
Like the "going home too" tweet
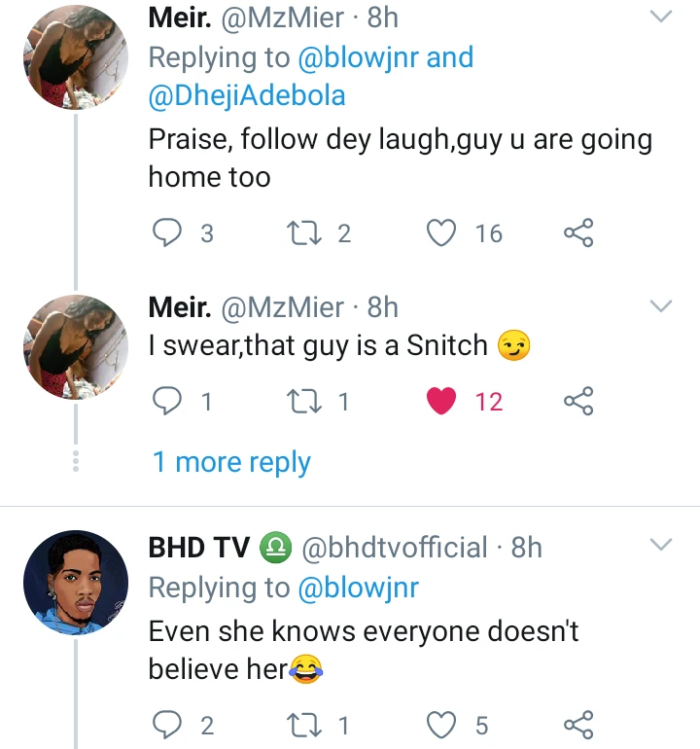click(442, 233)
